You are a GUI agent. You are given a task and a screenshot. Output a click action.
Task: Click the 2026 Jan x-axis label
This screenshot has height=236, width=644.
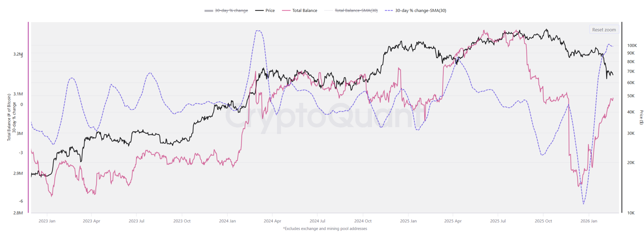588,221
